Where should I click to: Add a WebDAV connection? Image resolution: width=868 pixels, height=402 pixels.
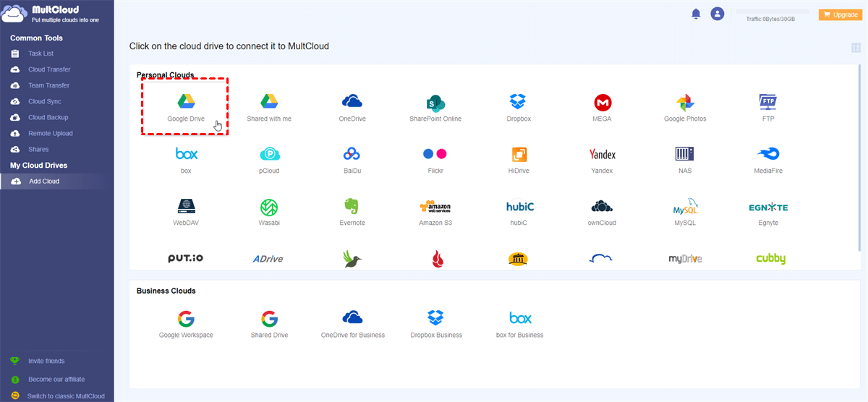click(x=186, y=212)
